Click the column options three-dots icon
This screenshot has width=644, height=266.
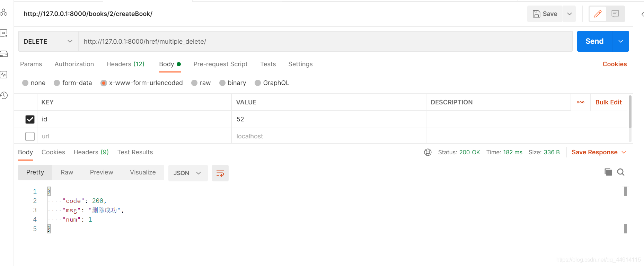pos(581,102)
